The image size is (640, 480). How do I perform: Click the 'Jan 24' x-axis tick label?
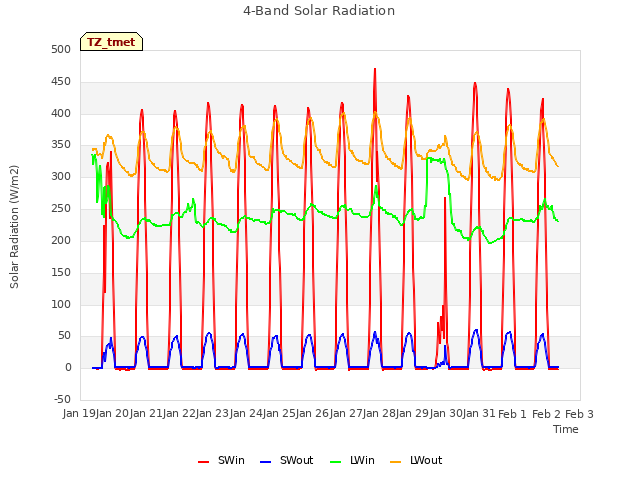point(246,414)
